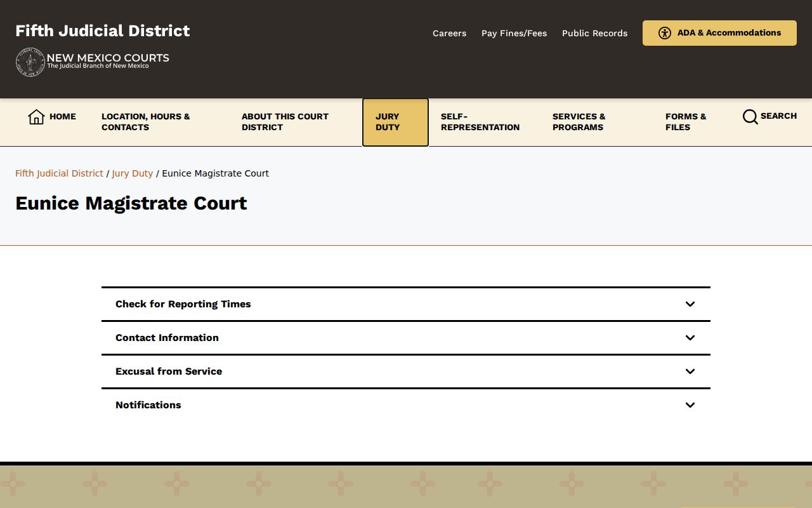Open the Check for Reporting Times section
Image resolution: width=812 pixels, height=508 pixels.
pyautogui.click(x=406, y=304)
